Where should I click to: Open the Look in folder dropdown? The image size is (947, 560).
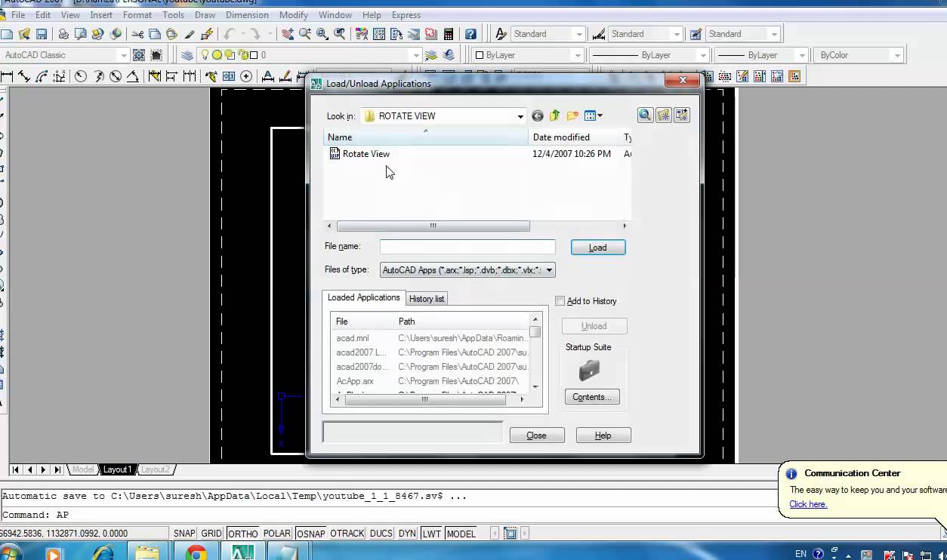point(520,115)
